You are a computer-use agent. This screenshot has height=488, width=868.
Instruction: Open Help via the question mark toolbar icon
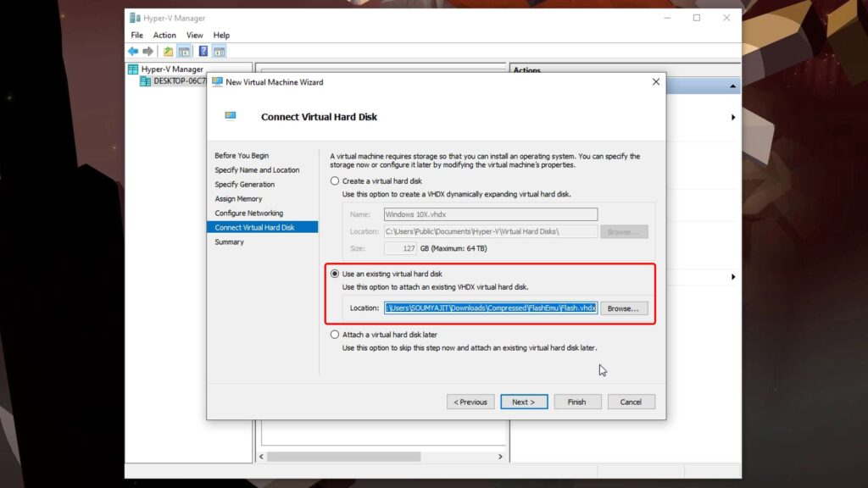point(203,52)
